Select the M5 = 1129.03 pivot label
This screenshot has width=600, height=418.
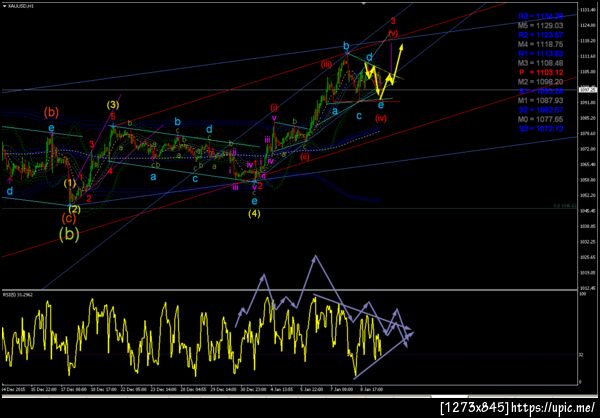pos(540,26)
